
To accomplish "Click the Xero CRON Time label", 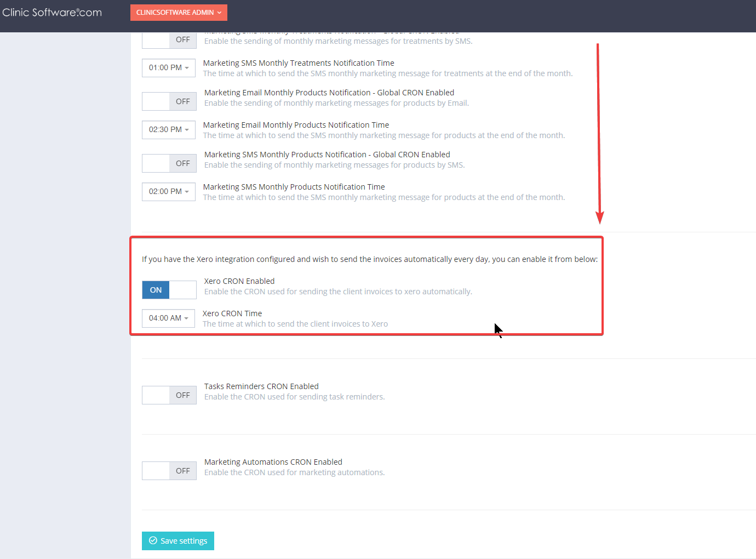I will (x=232, y=313).
